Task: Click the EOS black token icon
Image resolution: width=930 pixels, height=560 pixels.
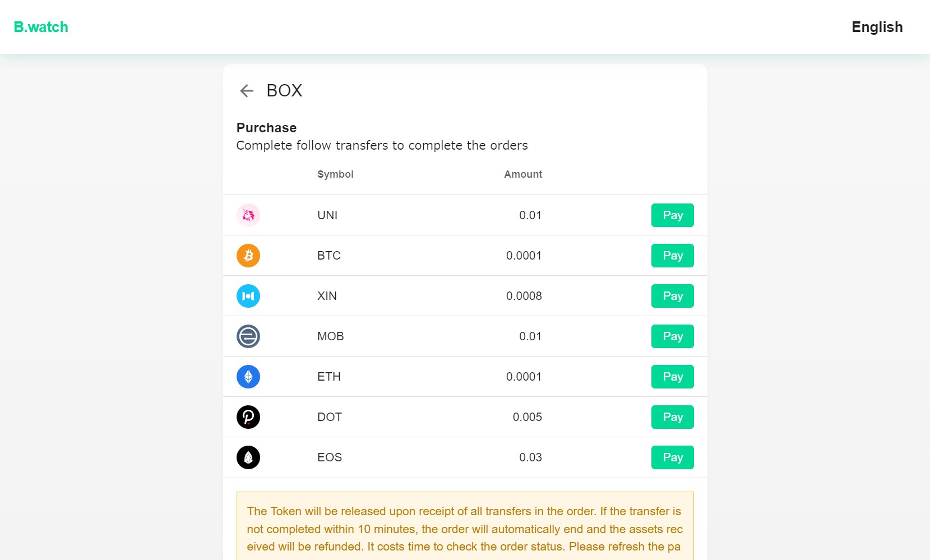Action: pyautogui.click(x=248, y=457)
